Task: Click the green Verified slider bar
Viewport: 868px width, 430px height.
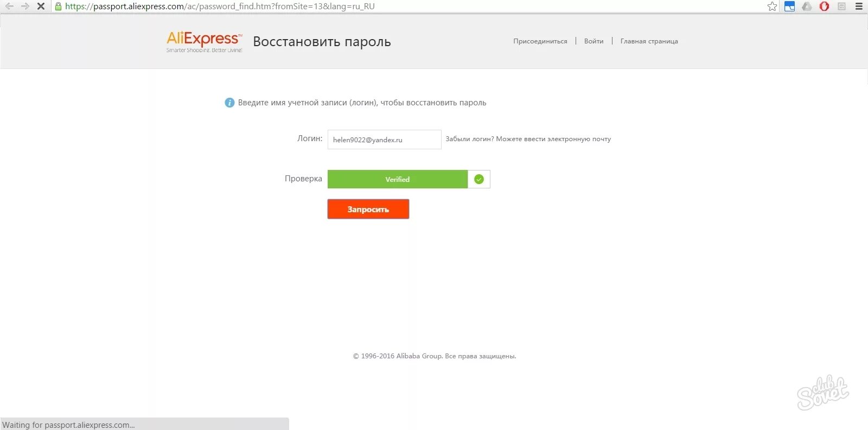Action: point(398,179)
